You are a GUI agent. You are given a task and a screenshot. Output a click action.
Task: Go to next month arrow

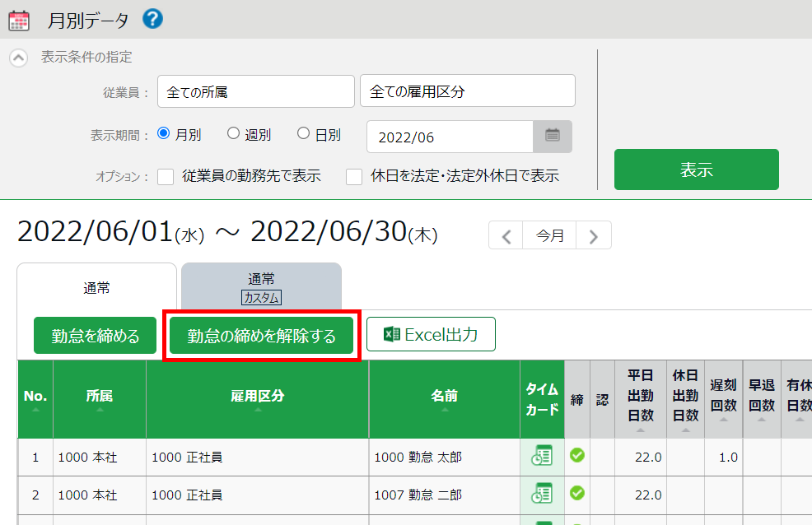594,236
